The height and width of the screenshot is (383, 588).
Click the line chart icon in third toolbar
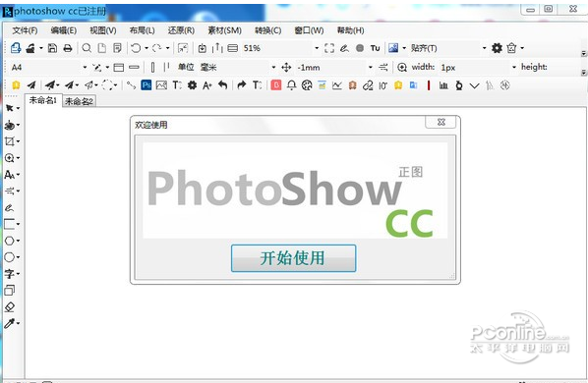(337, 85)
